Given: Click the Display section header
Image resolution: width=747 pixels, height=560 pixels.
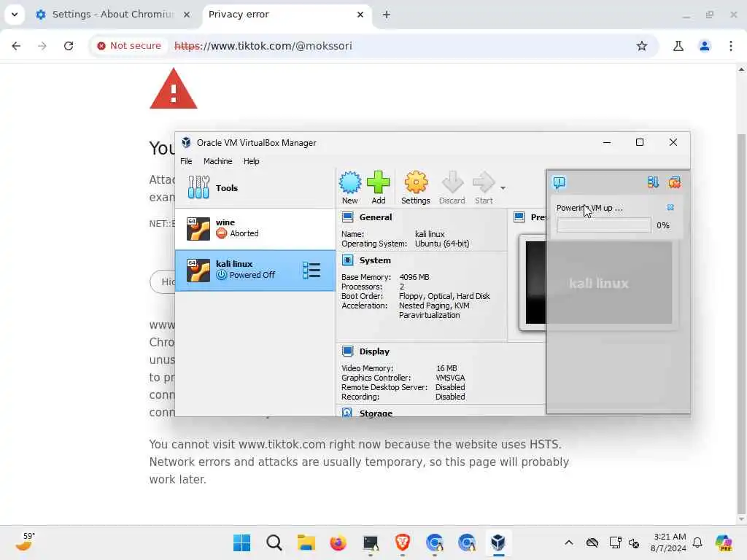Looking at the screenshot, I should point(374,351).
